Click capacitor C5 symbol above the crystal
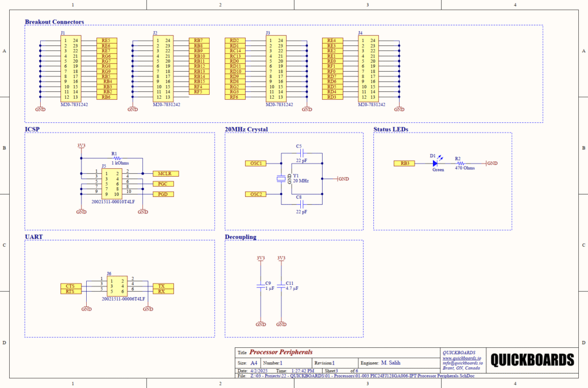The height and width of the screenshot is (388, 588). [x=302, y=153]
